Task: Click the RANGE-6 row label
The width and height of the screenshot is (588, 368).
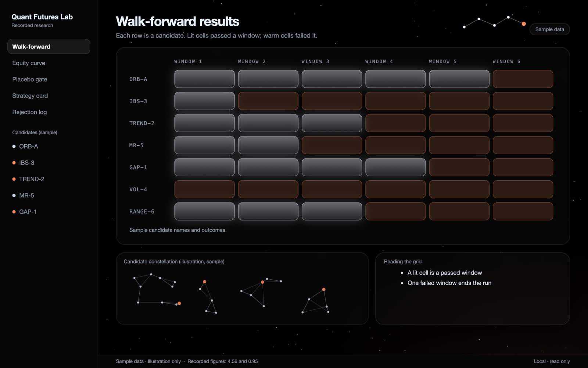Action: [142, 212]
